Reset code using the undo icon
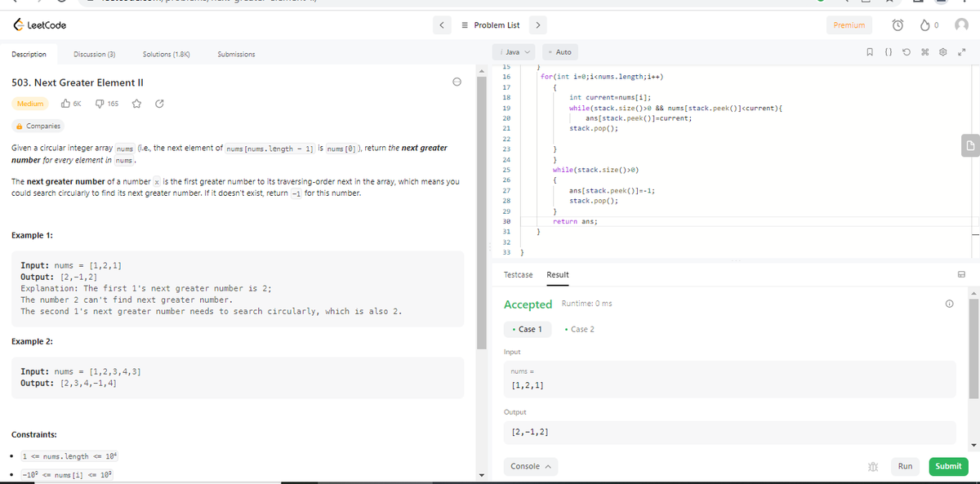 (x=905, y=51)
